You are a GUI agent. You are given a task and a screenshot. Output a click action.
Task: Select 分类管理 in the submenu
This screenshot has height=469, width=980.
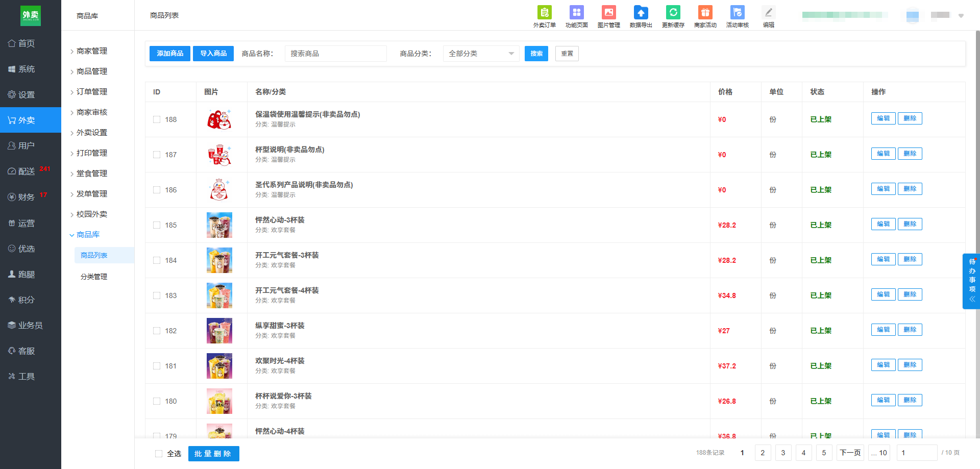[x=94, y=277]
